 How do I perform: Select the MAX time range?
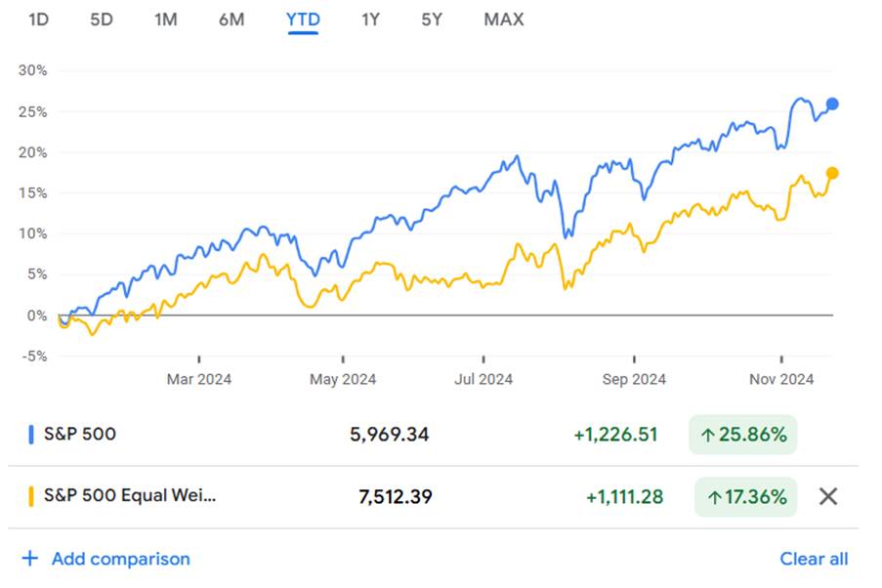[504, 20]
